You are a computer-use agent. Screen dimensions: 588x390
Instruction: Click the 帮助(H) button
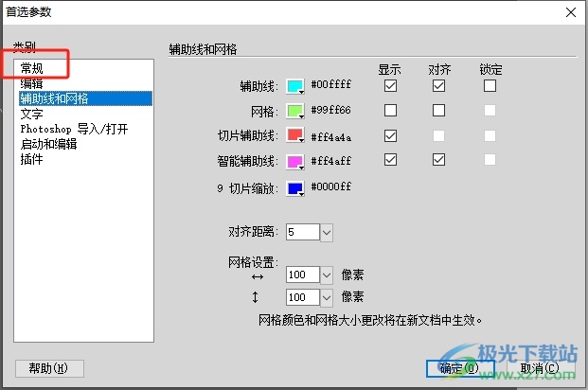49,368
